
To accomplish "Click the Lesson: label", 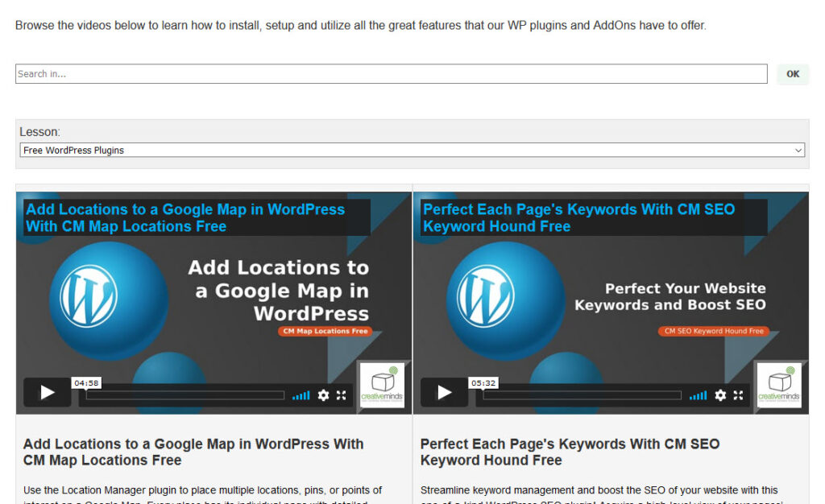I will 40,132.
